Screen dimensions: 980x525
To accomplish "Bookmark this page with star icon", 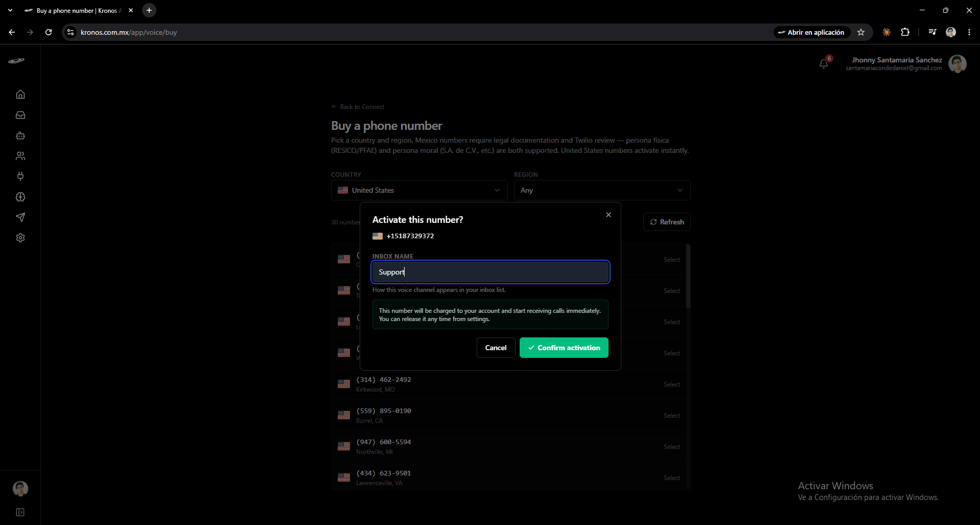I will (x=861, y=32).
